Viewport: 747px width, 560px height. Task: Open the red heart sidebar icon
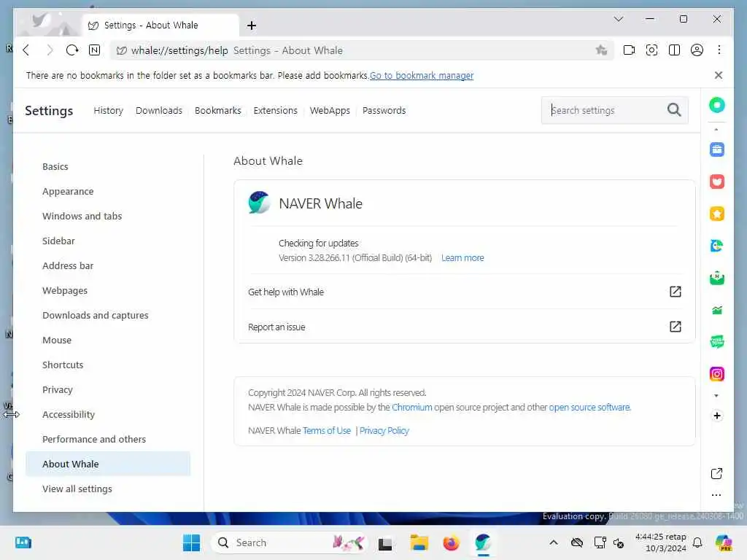pyautogui.click(x=716, y=182)
